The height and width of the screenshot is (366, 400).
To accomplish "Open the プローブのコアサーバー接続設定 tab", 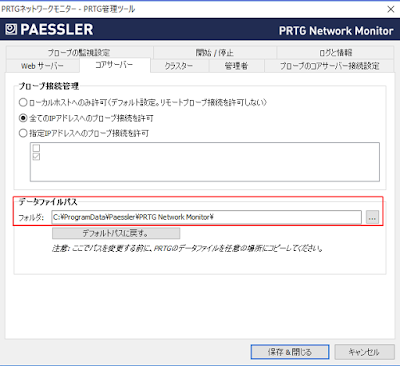I will tap(329, 66).
